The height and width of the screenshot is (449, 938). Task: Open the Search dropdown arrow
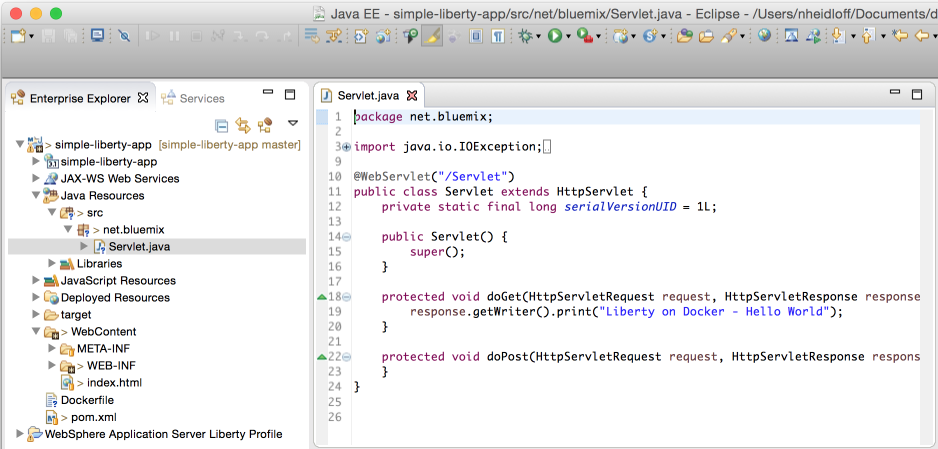click(743, 37)
